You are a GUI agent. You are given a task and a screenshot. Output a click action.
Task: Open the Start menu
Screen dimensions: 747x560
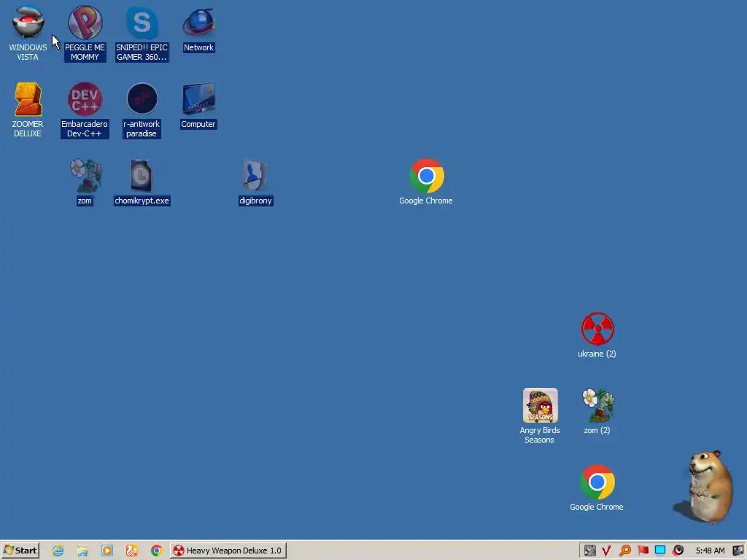tap(20, 551)
